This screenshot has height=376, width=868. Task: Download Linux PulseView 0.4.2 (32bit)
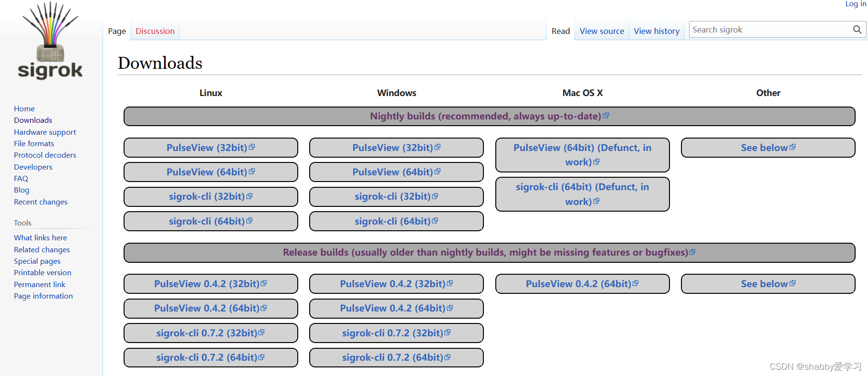tap(210, 284)
